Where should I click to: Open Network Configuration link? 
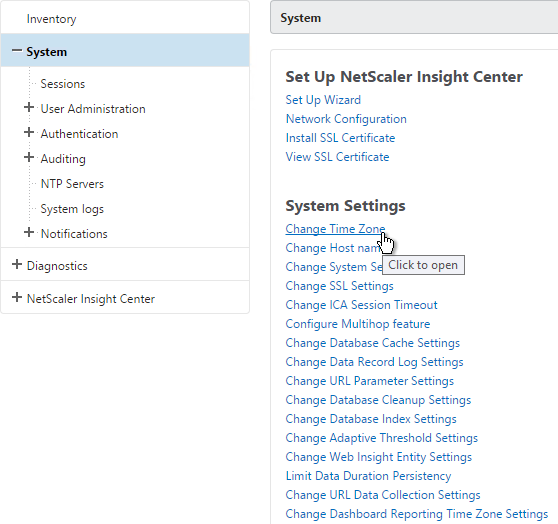(x=346, y=119)
